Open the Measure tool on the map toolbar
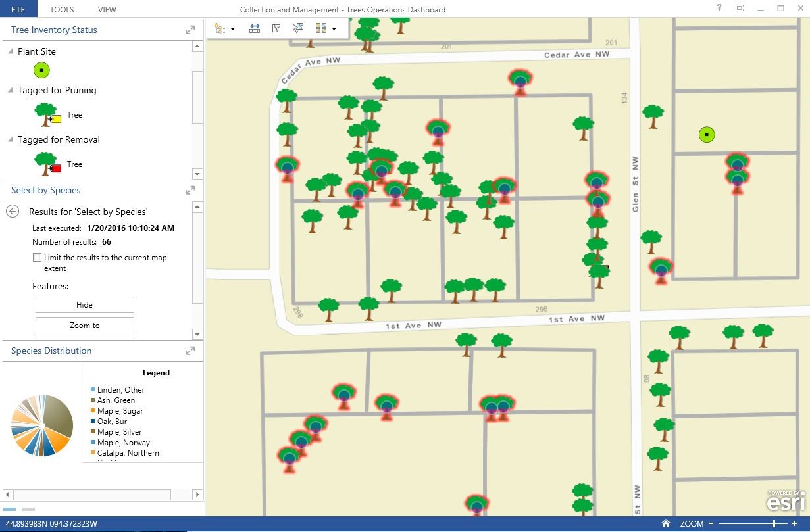This screenshot has height=532, width=810. point(255,28)
